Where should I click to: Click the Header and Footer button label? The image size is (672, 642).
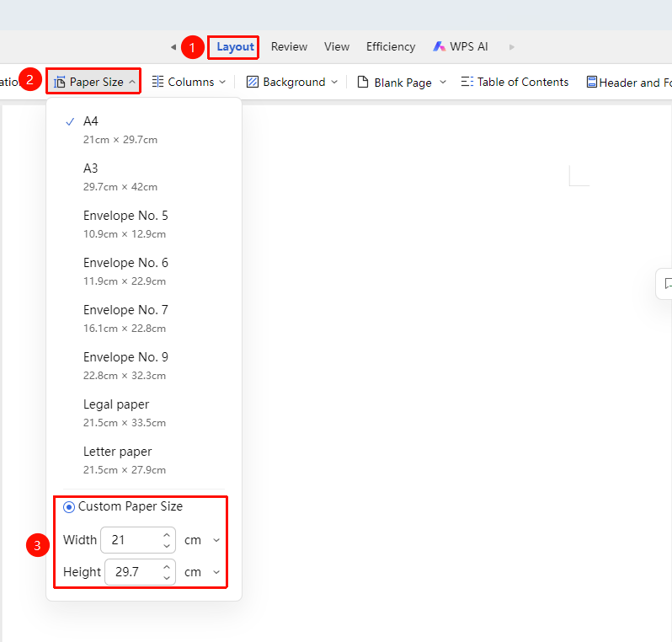pyautogui.click(x=635, y=83)
